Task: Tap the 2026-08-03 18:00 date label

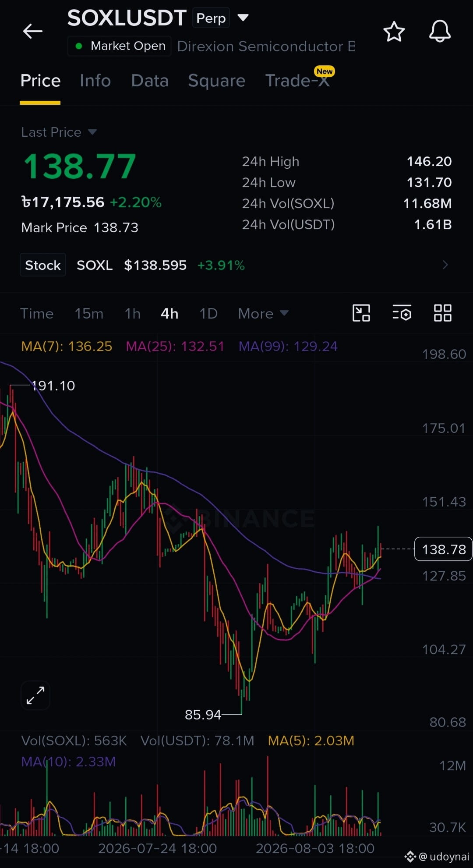Action: [x=315, y=848]
